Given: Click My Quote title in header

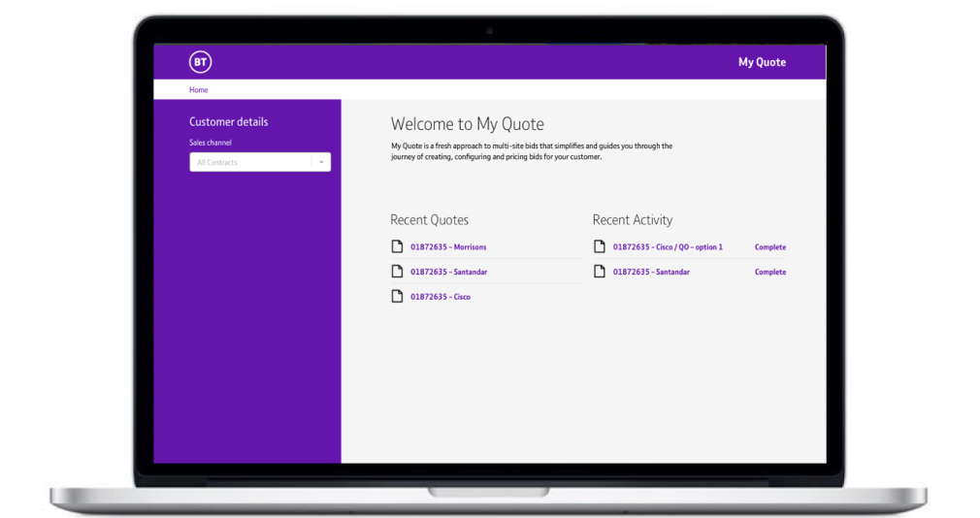Looking at the screenshot, I should [x=762, y=62].
